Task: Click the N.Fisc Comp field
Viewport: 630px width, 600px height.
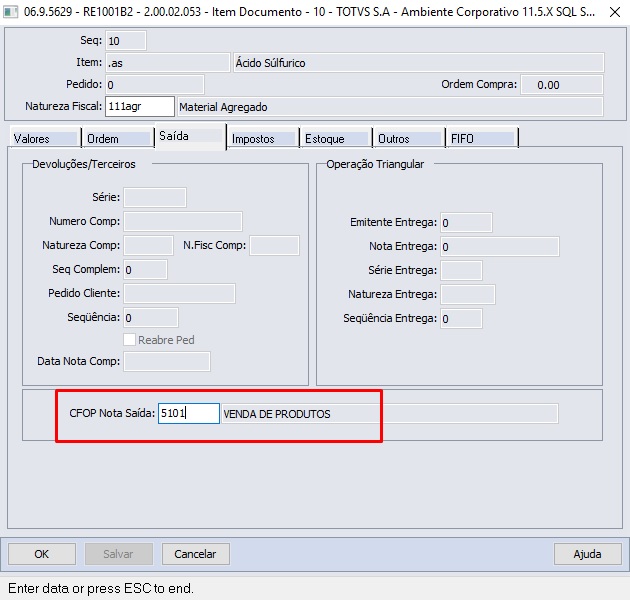Action: 274,246
